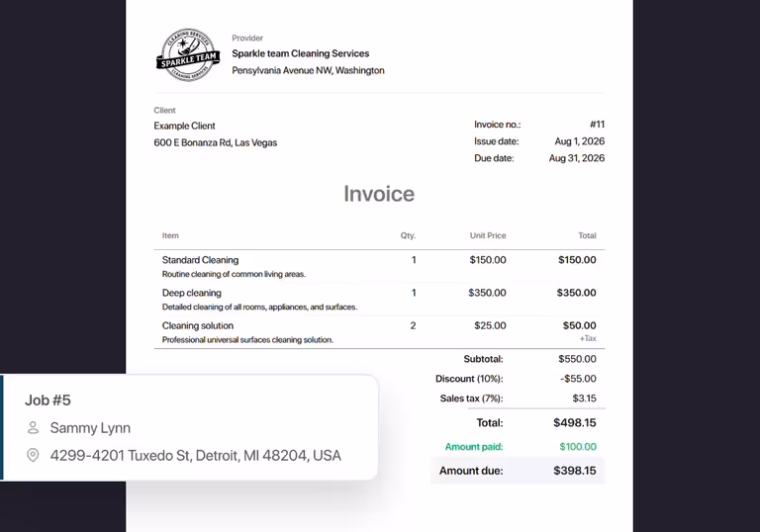Click the Amount paid $100.00 value

point(578,447)
